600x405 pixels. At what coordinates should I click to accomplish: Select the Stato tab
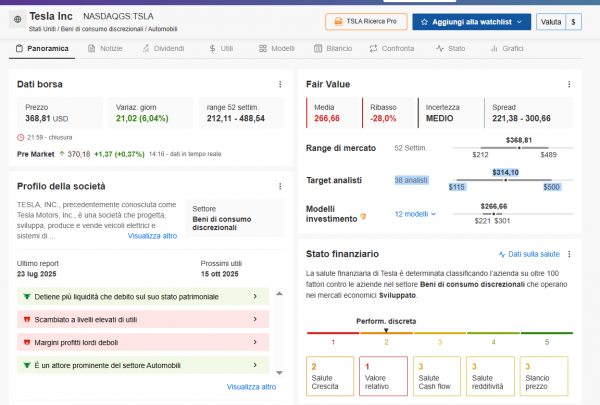(x=451, y=49)
